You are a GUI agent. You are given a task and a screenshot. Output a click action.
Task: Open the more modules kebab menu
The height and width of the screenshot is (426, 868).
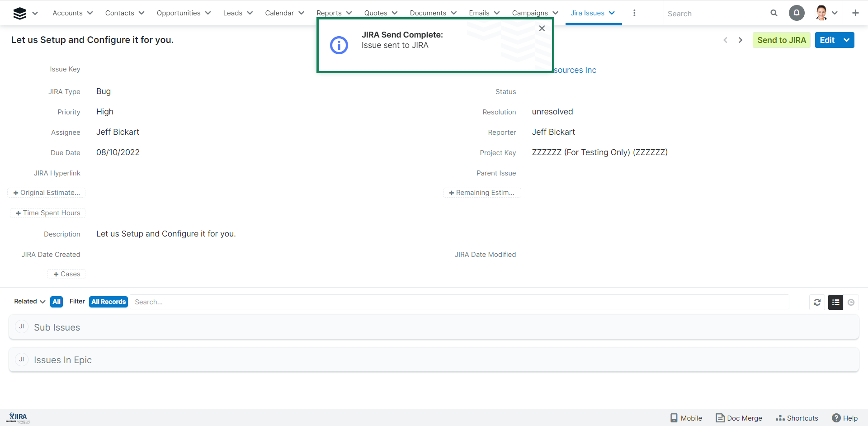(x=634, y=13)
